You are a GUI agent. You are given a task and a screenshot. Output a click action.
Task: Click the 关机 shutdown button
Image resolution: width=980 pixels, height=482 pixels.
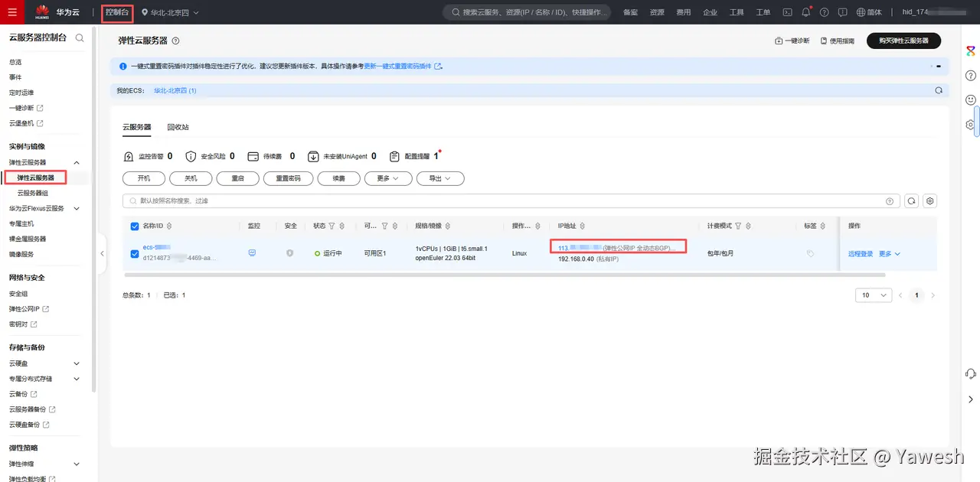191,178
